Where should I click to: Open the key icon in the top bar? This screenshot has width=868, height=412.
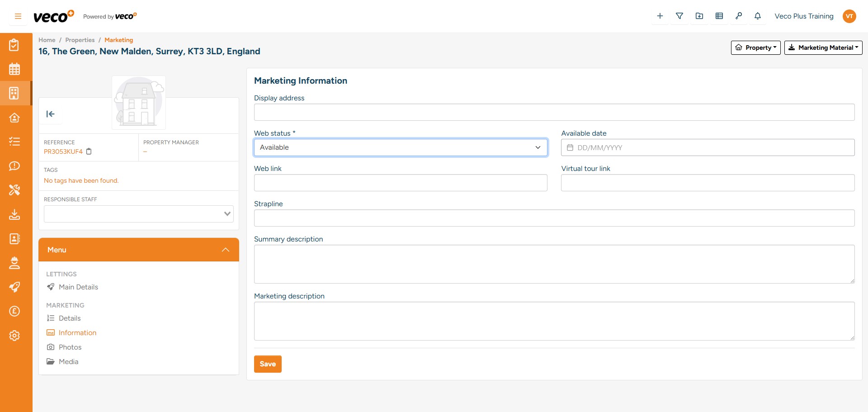(x=739, y=16)
